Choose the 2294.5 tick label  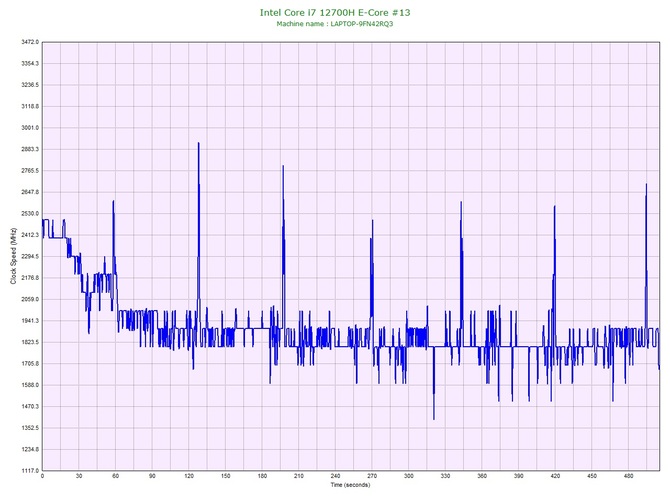tap(30, 256)
